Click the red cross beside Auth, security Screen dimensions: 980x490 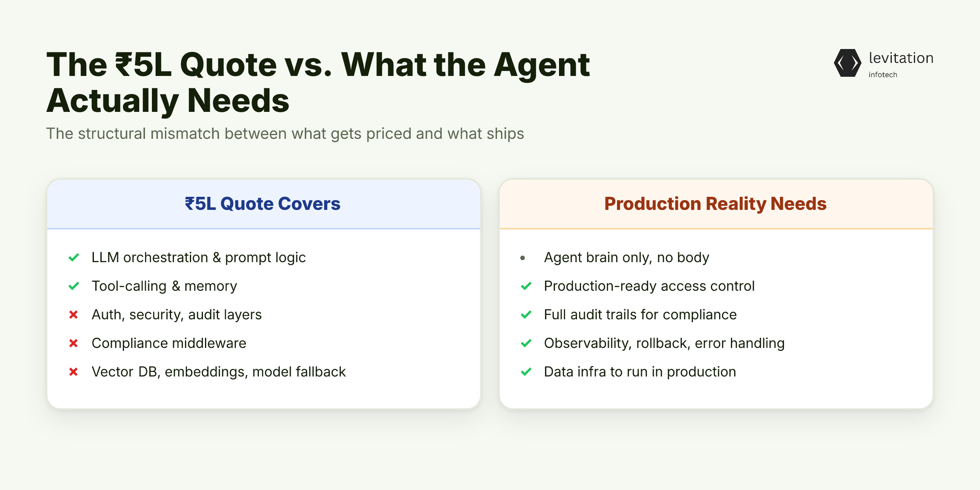(73, 315)
